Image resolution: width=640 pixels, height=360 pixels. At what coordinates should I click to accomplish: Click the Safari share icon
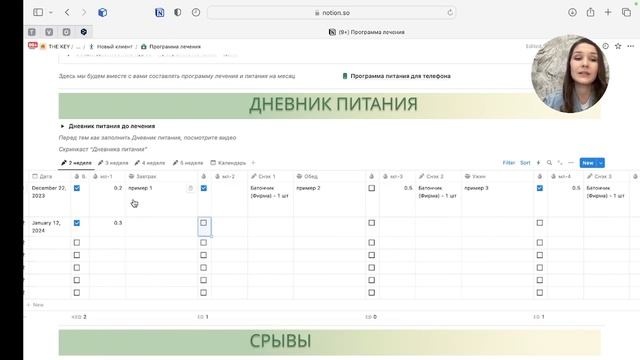[x=590, y=12]
